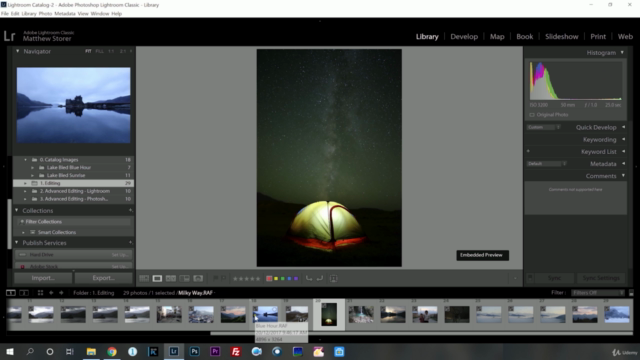Image resolution: width=640 pixels, height=360 pixels.
Task: Open Compare view (X|Y) icon
Action: point(171,278)
